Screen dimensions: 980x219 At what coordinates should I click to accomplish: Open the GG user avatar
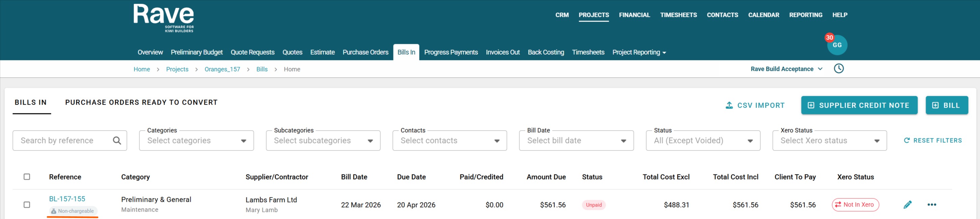click(x=837, y=45)
